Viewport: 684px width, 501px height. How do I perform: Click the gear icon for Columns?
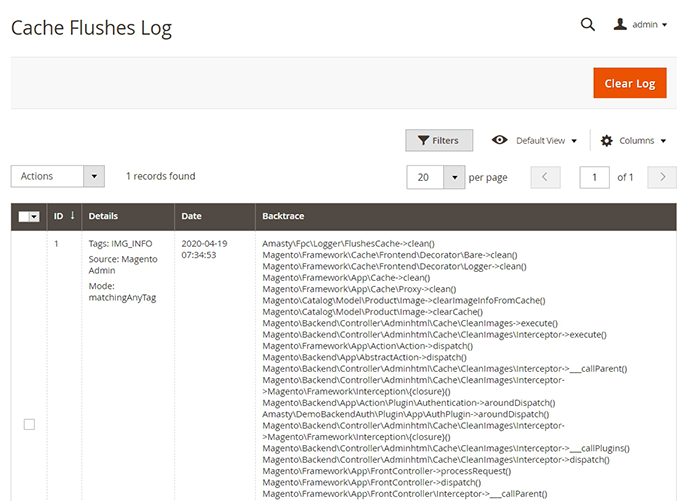click(606, 141)
